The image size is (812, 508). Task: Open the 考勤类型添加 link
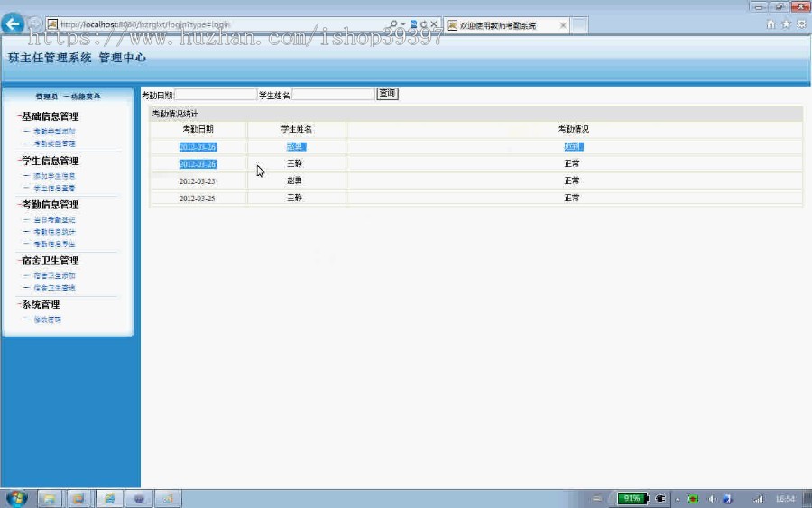(x=54, y=132)
